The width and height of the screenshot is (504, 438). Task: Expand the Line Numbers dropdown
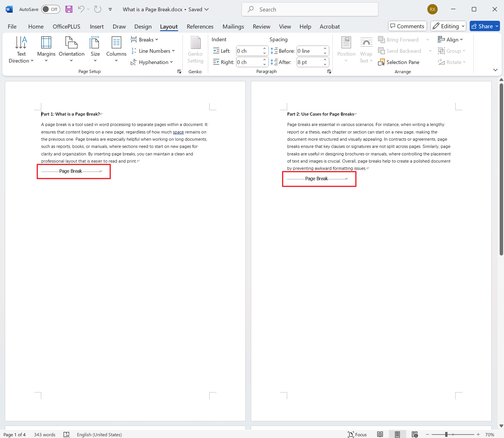[153, 51]
